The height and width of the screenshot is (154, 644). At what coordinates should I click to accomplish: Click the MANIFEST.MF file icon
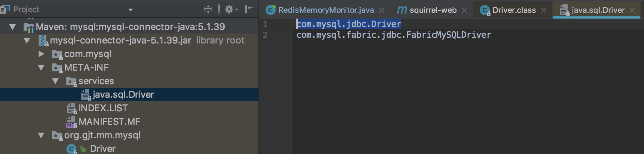pyautogui.click(x=71, y=122)
